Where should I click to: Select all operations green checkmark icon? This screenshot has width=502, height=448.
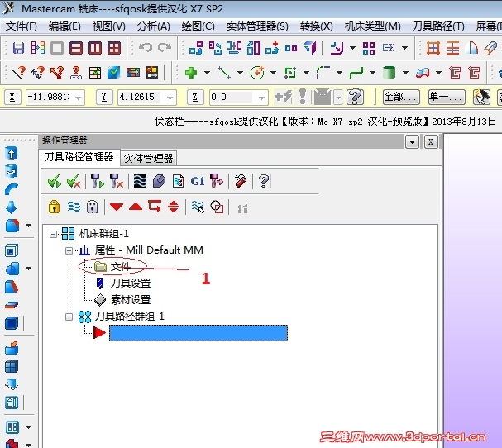(x=54, y=182)
